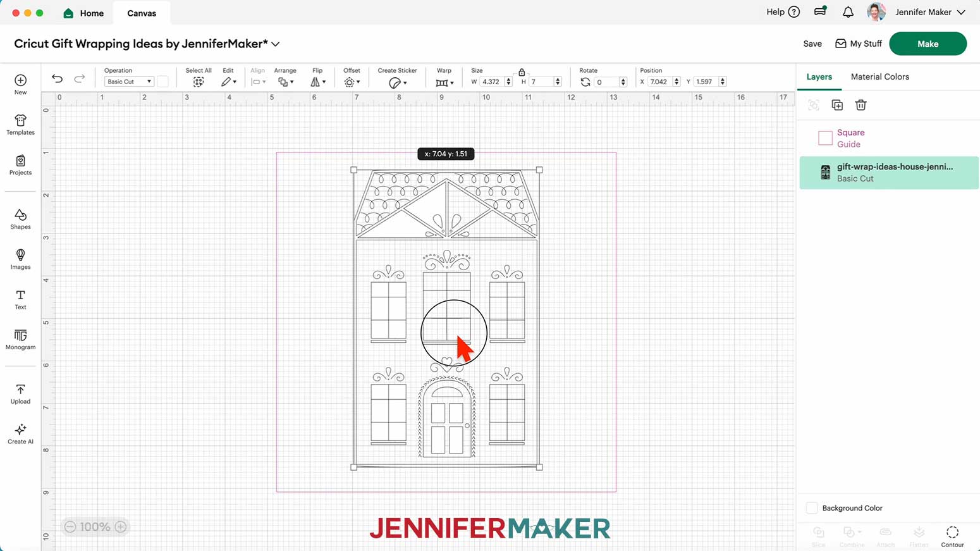Click the Redo arrow
The image size is (980, 551).
(x=79, y=78)
